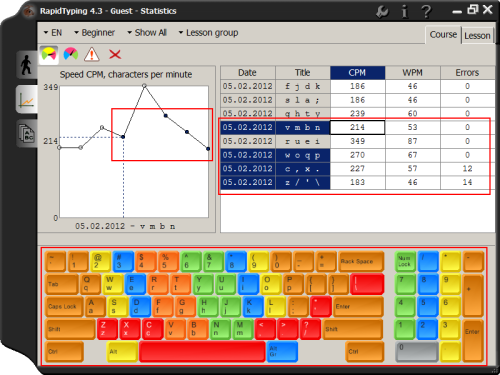Image resolution: width=500 pixels, height=375 pixels.
Task: Sort by the WPM column header
Action: coord(413,73)
